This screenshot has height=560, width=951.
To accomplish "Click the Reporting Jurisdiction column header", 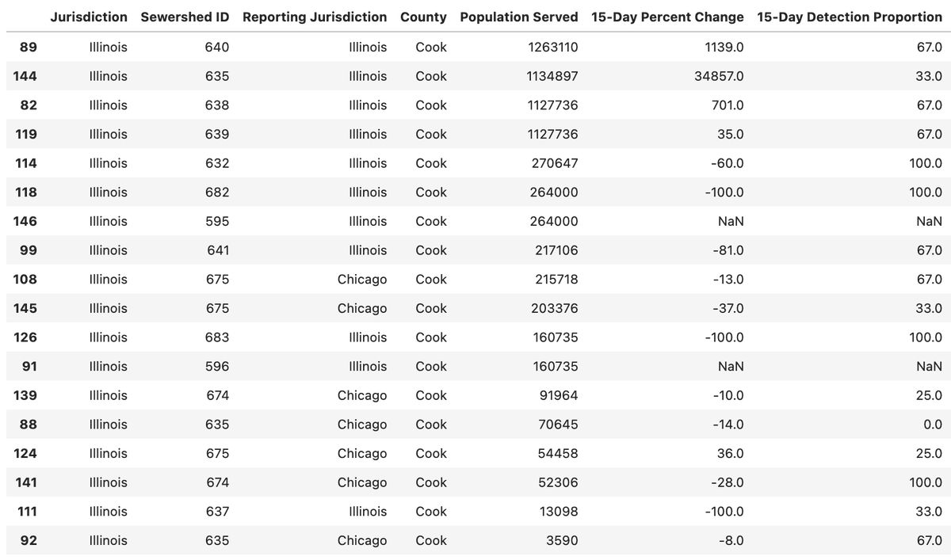I will (x=315, y=17).
